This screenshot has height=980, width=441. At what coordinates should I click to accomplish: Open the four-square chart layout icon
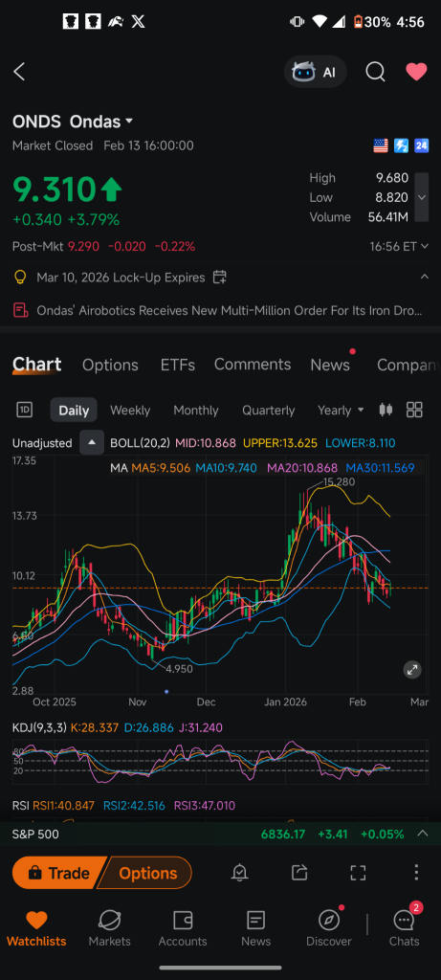coord(414,410)
